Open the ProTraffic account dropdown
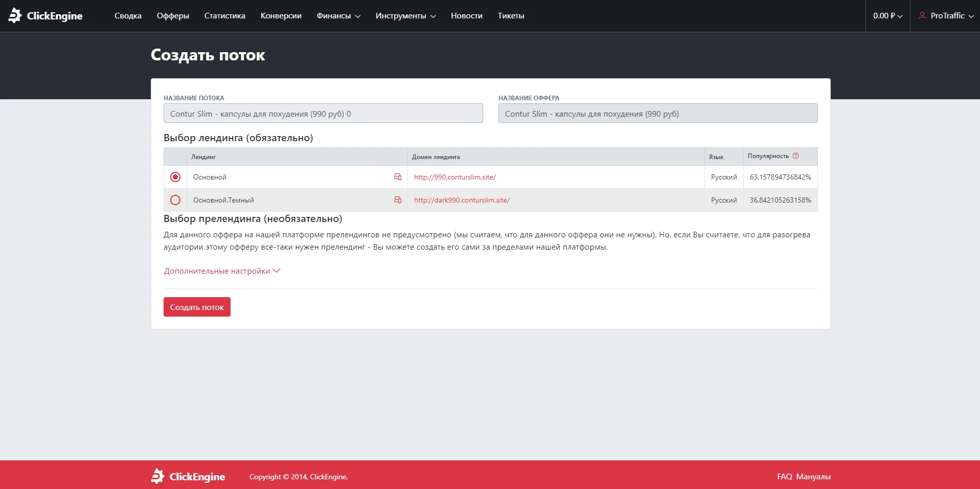Image resolution: width=980 pixels, height=489 pixels. (946, 16)
